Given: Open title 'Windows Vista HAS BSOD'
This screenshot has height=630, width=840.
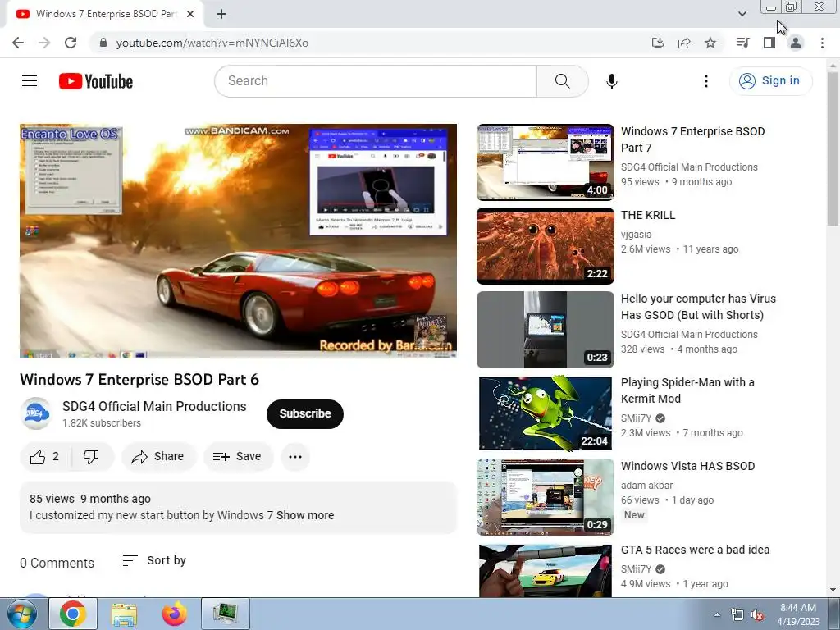Looking at the screenshot, I should (x=688, y=466).
